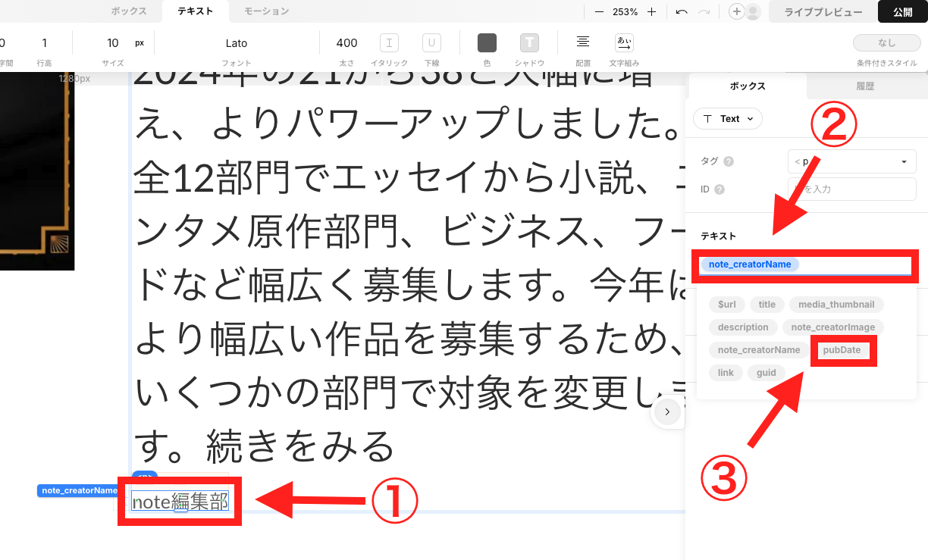Expand the right-edge chevron on the canvas

[666, 411]
